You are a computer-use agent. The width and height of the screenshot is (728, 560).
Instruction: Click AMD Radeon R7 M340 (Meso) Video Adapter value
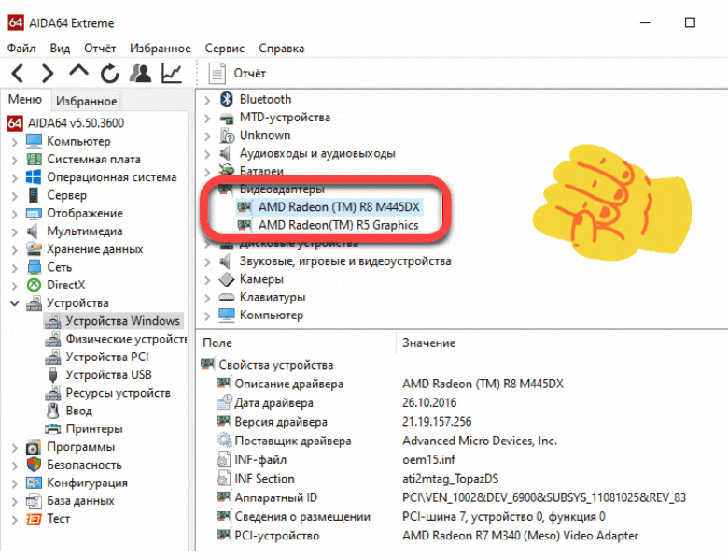point(520,536)
